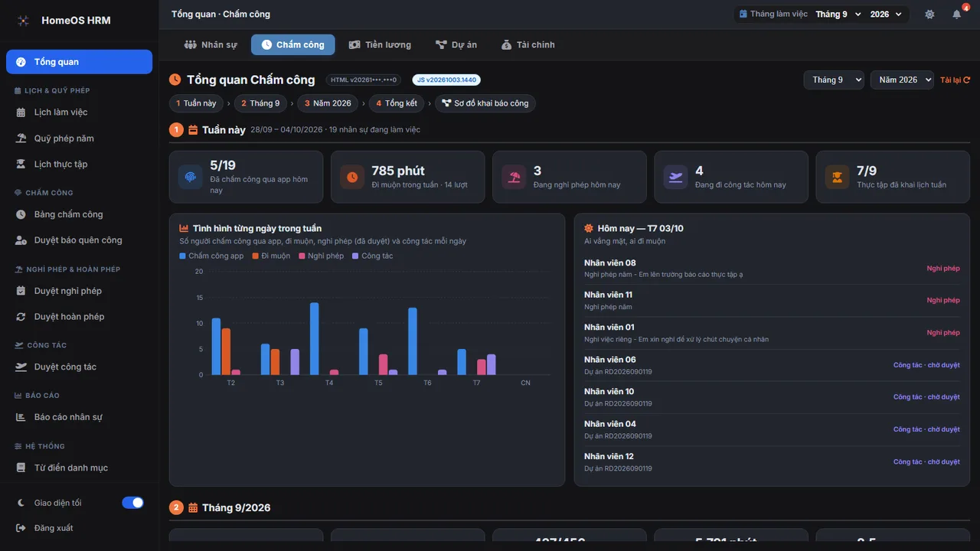Click Đăng xuất to log out
Screen dimensions: 980x551
pos(80,528)
